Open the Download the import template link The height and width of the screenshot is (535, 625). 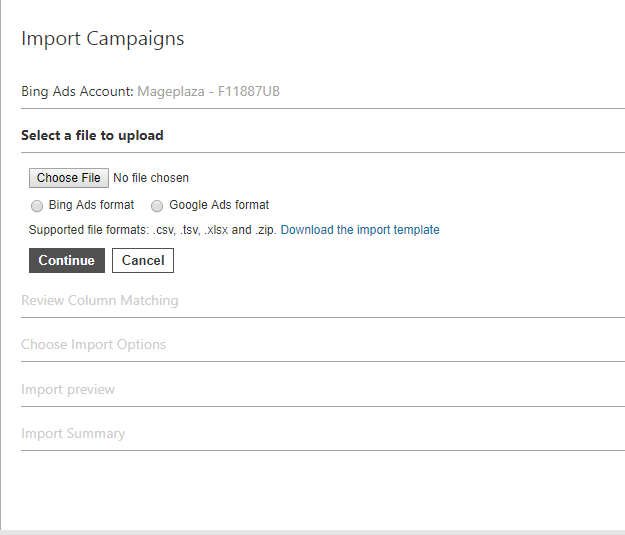click(360, 230)
